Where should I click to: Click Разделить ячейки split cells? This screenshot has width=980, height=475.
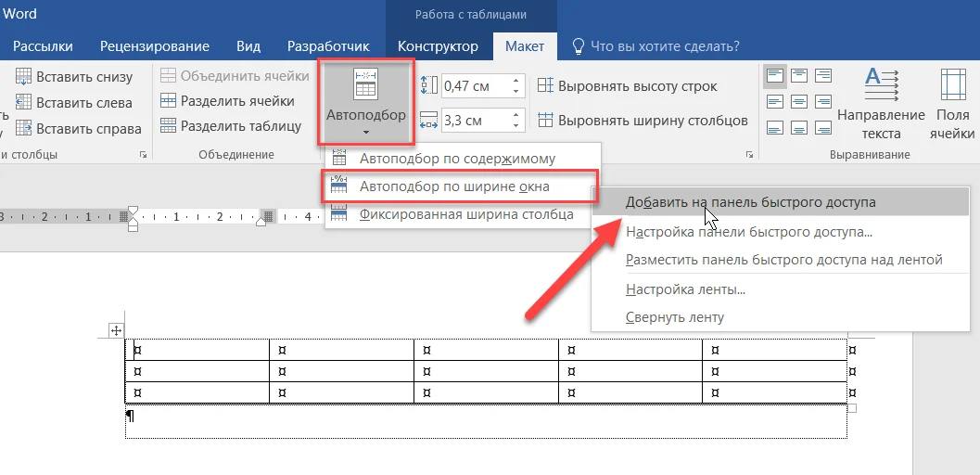pyautogui.click(x=227, y=100)
